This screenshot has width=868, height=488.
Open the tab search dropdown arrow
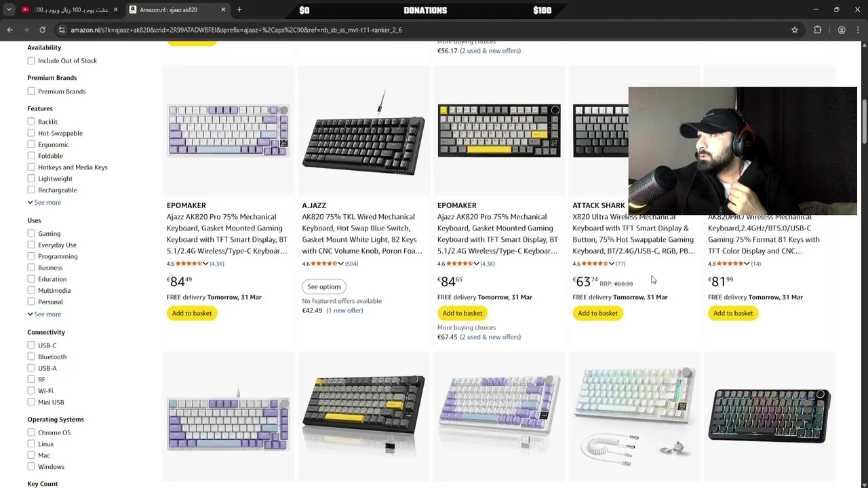pos(9,9)
